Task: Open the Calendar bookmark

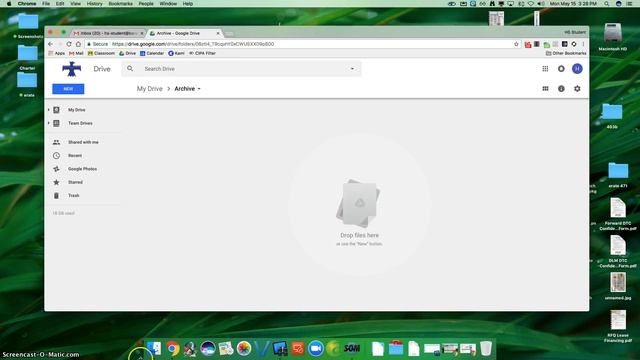Action: coord(152,53)
